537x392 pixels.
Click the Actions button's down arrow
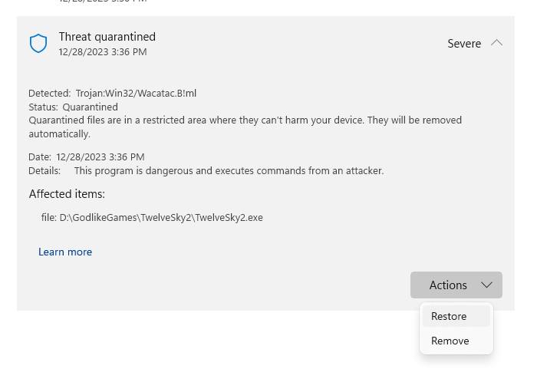[x=486, y=285]
